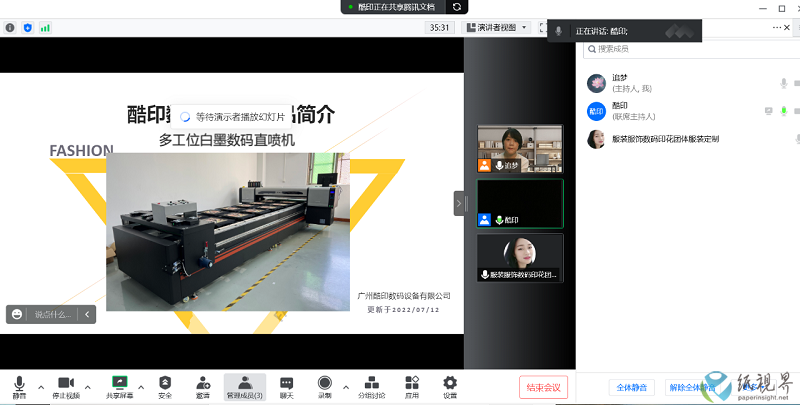This screenshot has width=800, height=405.
Task: Select member 追梦 in the list
Action: 692,83
